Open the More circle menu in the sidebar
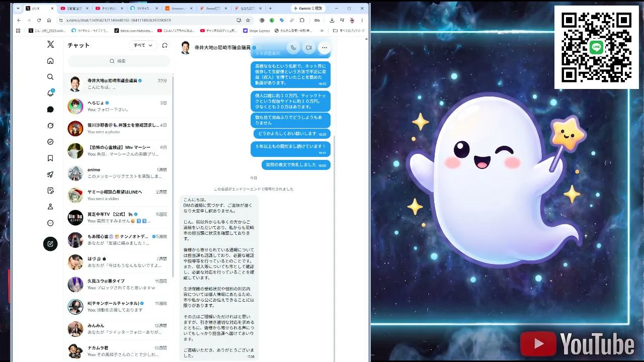This screenshot has height=362, width=644. pyautogui.click(x=50, y=223)
